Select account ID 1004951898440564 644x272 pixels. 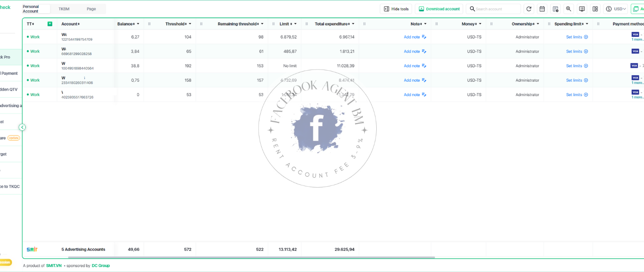(77, 68)
